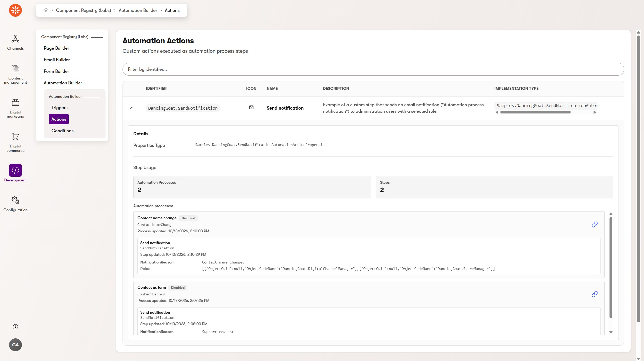
Task: Click down arrow of processes list scrollbar
Action: coord(611,332)
